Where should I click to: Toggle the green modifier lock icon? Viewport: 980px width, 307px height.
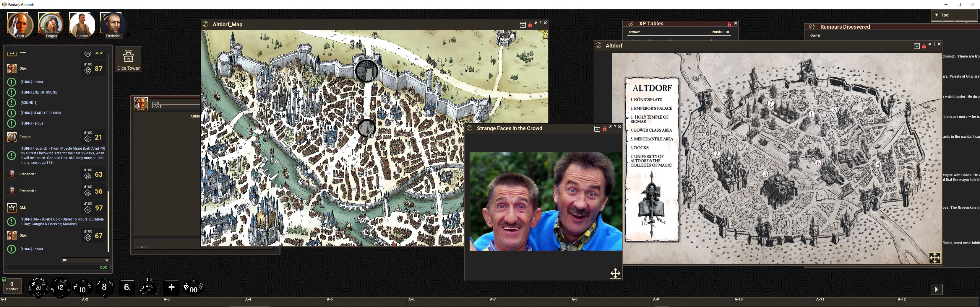[4, 280]
